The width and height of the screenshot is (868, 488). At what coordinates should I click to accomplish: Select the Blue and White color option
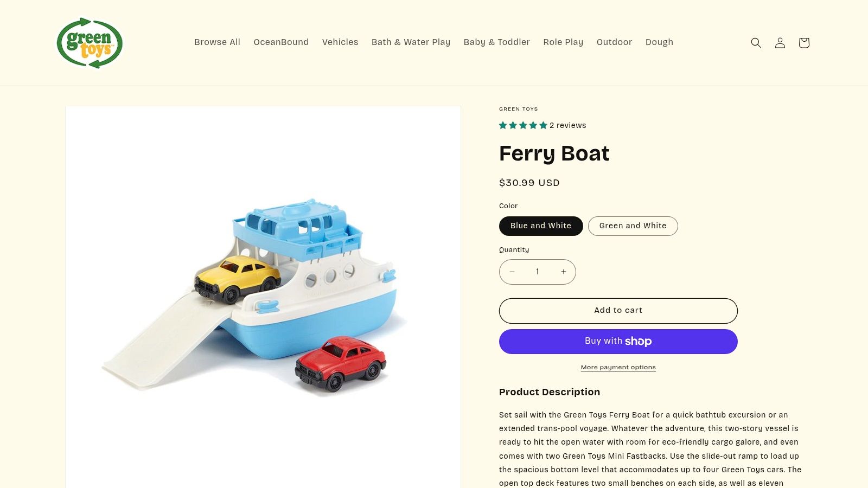[x=540, y=226]
